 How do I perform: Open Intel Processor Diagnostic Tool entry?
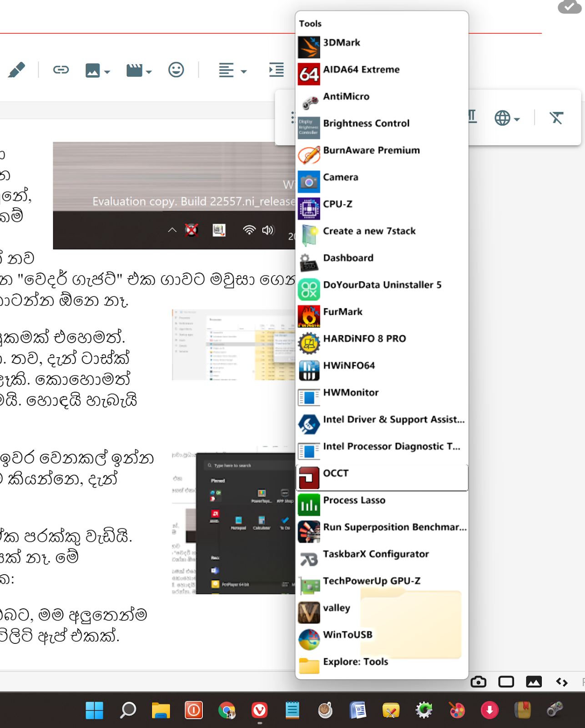click(382, 450)
